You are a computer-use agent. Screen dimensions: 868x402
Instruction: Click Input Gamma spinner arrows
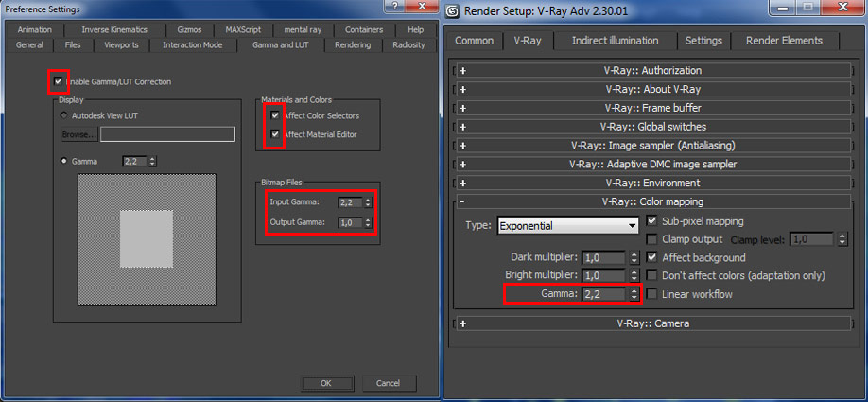tap(368, 202)
